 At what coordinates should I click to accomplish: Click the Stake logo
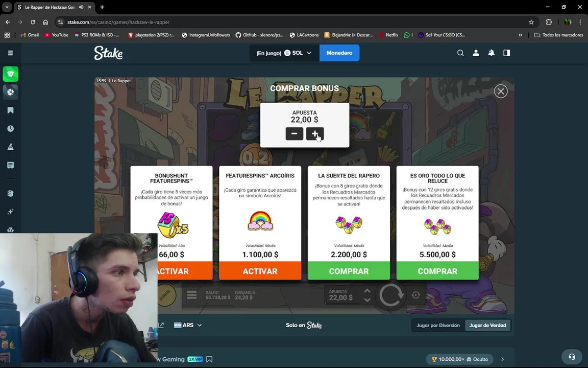108,53
